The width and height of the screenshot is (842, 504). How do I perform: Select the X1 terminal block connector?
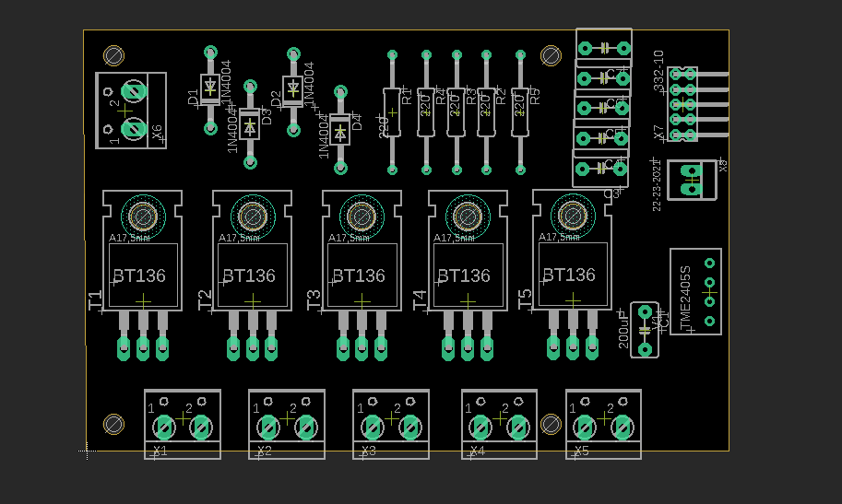tap(183, 425)
